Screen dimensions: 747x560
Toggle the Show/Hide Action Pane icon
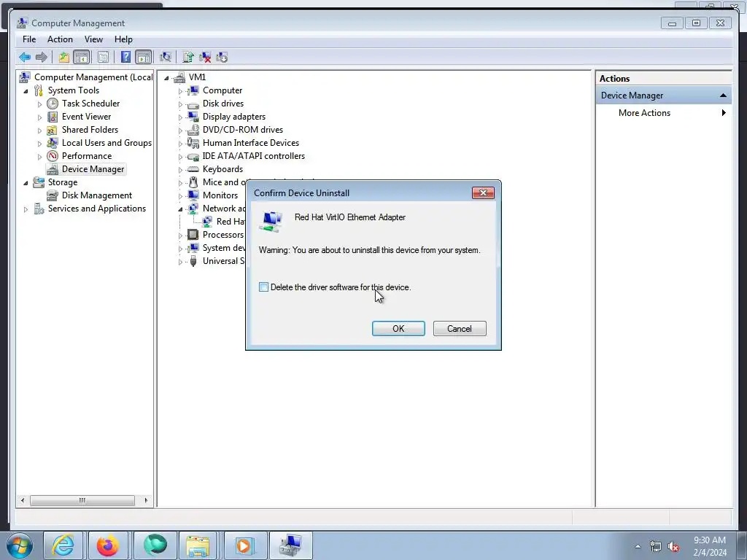tap(143, 58)
